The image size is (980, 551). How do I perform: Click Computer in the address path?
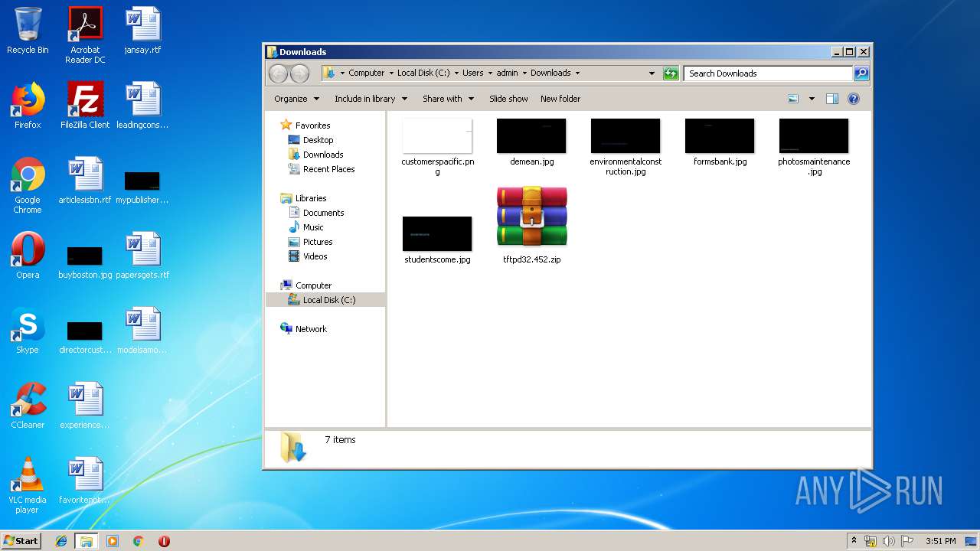pos(366,73)
